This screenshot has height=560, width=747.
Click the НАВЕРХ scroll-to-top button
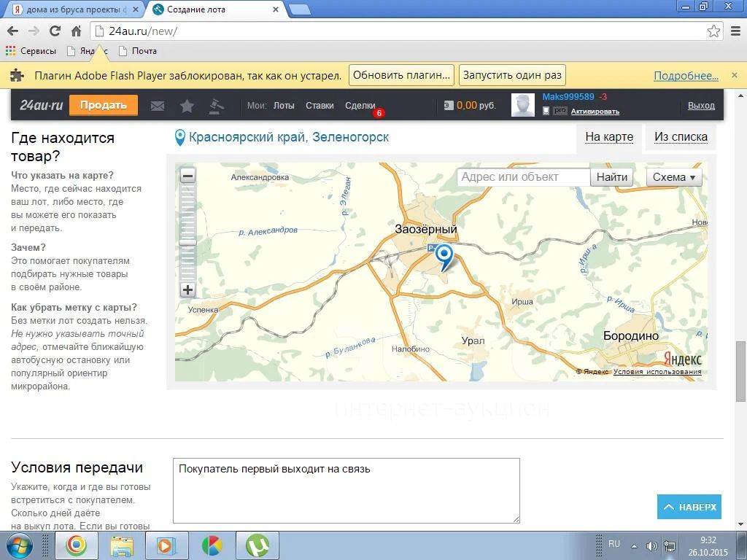pos(689,507)
